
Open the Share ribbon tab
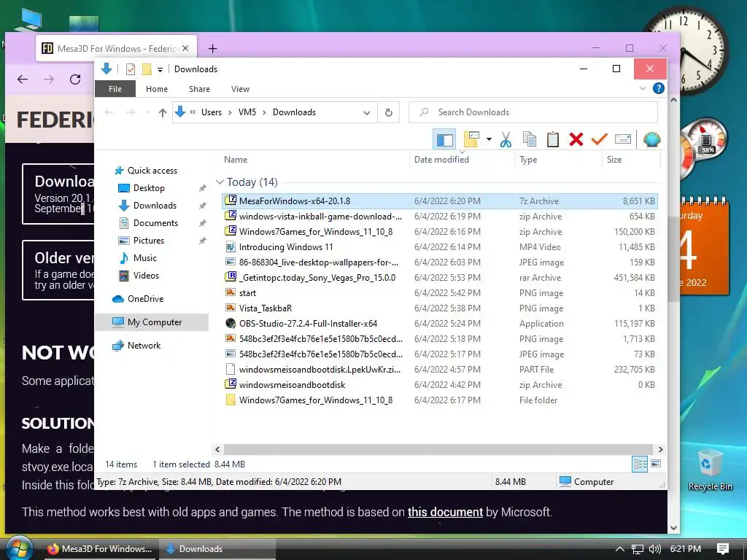199,89
